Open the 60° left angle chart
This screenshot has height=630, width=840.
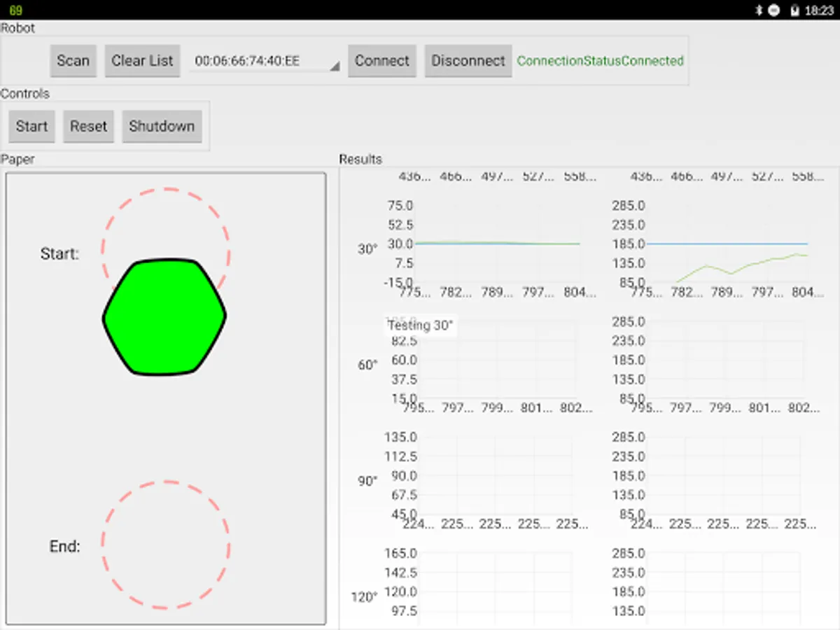(491, 365)
